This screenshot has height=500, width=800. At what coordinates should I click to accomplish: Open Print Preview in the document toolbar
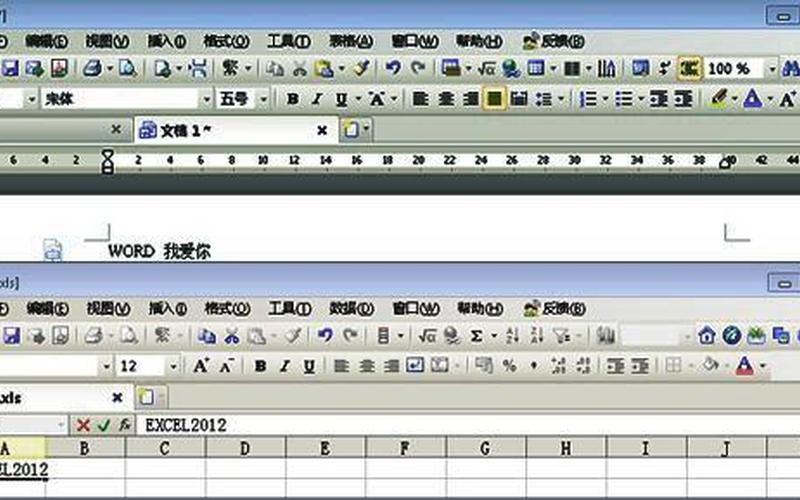127,68
